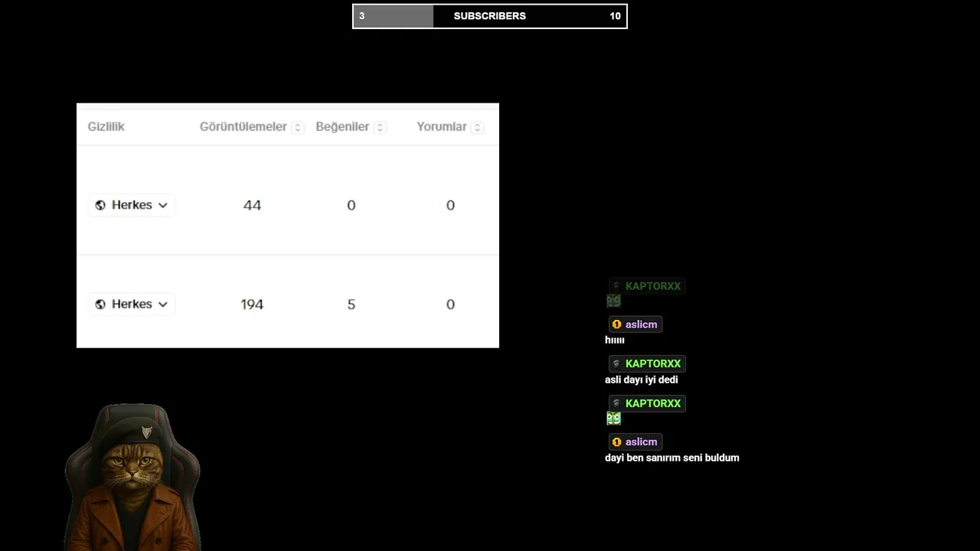Click badge icon beside aslicm above 'dayi ben'
This screenshot has height=551, width=980.
[616, 442]
